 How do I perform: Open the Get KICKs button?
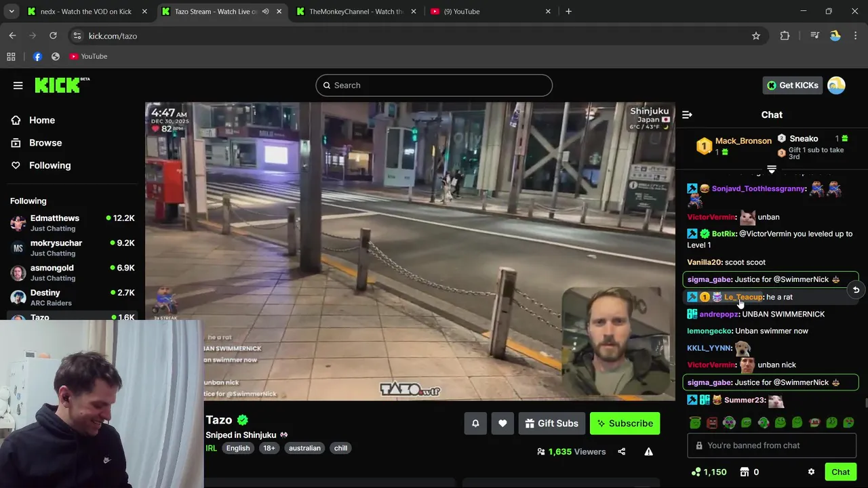click(793, 85)
